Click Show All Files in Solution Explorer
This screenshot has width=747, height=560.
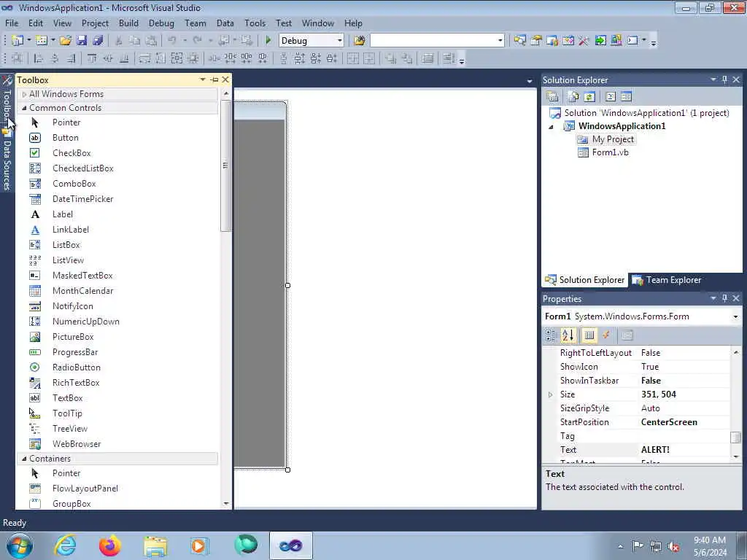(x=573, y=97)
